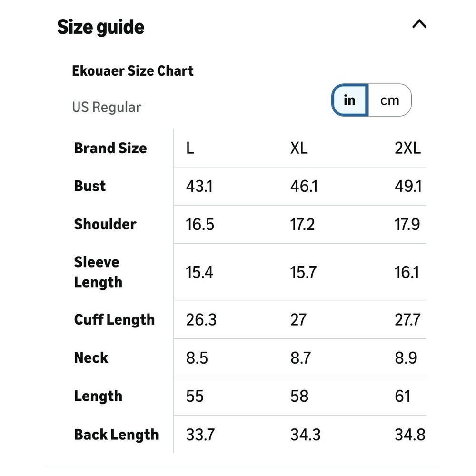Click the Size guide heading

coord(101,27)
